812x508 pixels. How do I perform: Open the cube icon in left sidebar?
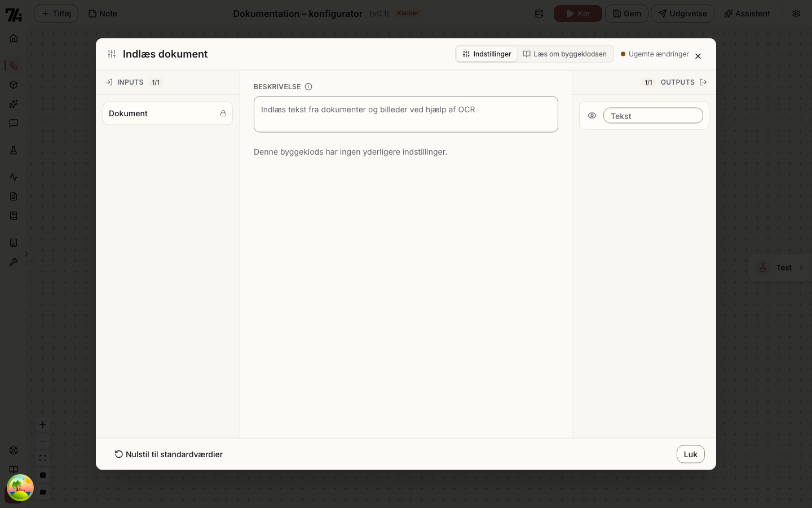(14, 85)
